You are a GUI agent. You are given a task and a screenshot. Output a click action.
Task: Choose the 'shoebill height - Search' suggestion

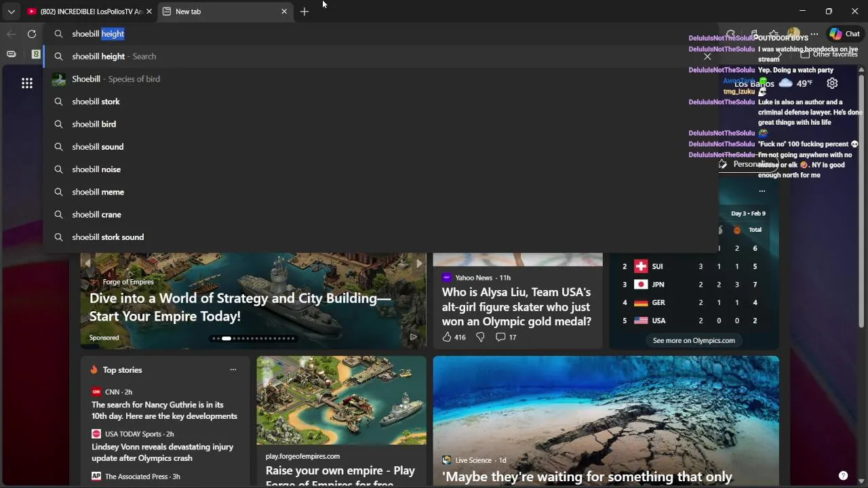click(x=380, y=56)
